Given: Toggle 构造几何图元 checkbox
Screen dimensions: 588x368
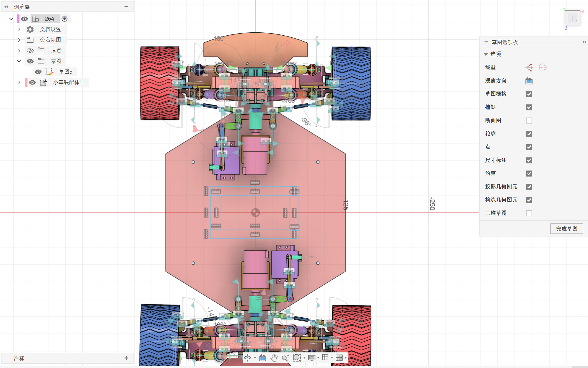Looking at the screenshot, I should tap(529, 200).
